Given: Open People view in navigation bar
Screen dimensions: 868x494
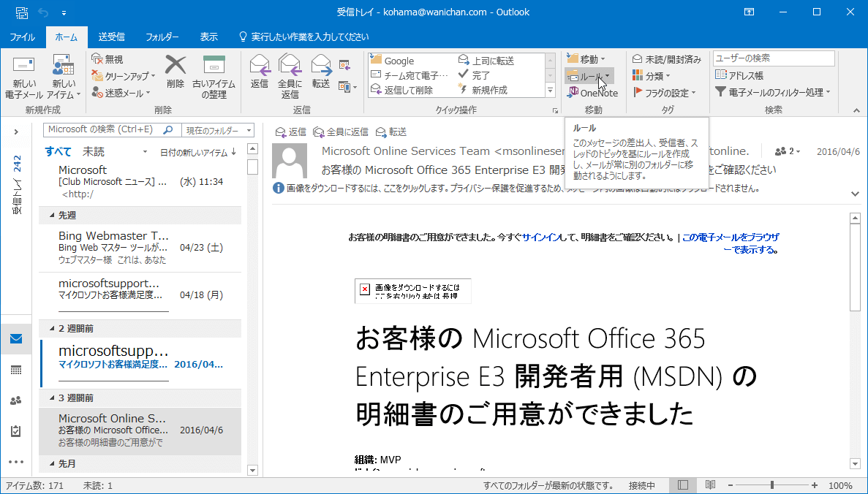Looking at the screenshot, I should pyautogui.click(x=16, y=400).
